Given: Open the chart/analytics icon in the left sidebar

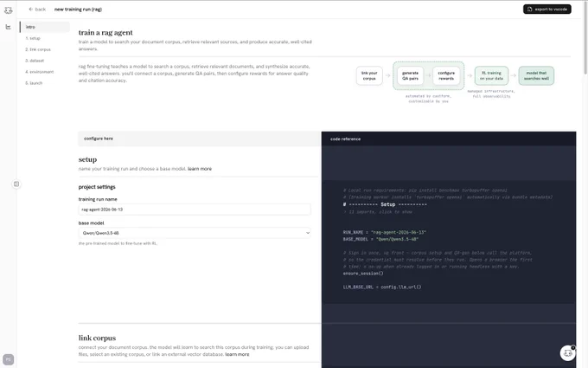Looking at the screenshot, I should (x=9, y=27).
